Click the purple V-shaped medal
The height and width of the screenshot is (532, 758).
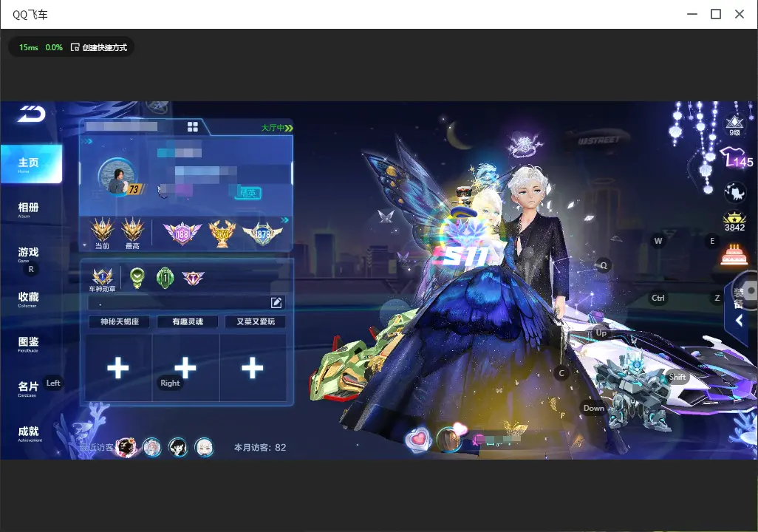point(193,278)
